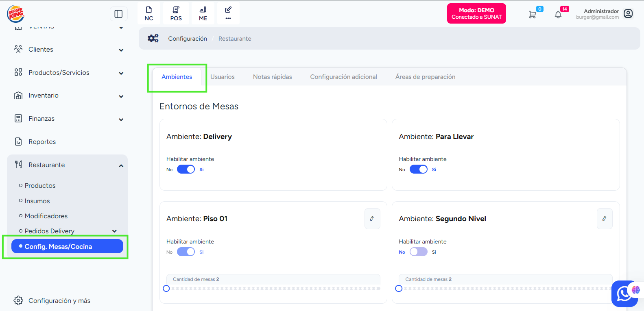Click the Piso 01 mesas slider handle
Viewport: 644px width, 311px height.
(166, 289)
